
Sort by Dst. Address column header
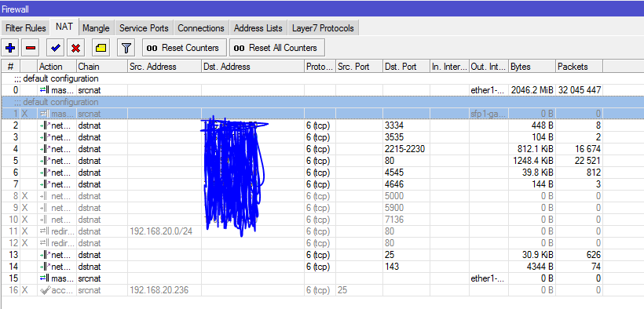(x=253, y=67)
